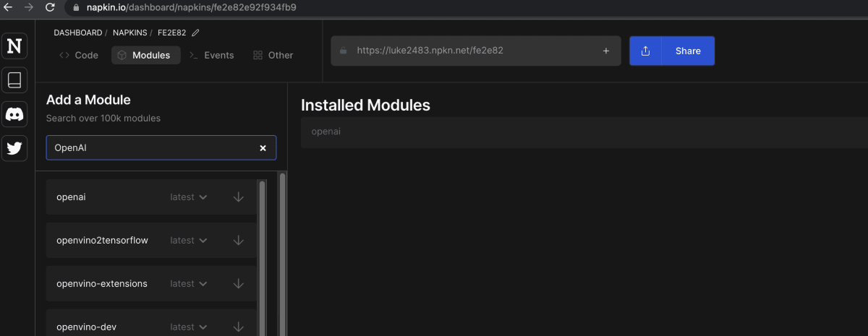Go to NAPKINS breadcrumb

(x=129, y=33)
